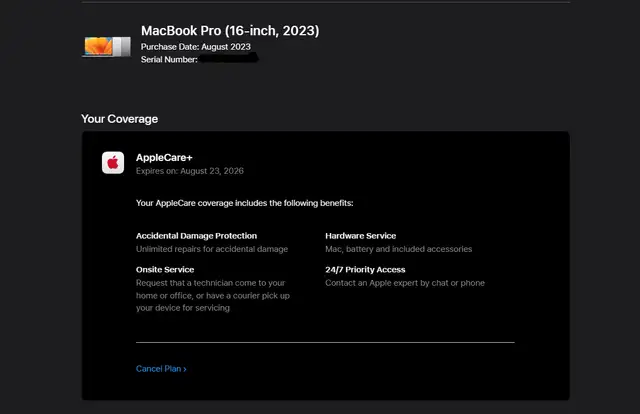This screenshot has height=414, width=640.
Task: Click the Hardware Service heading
Action: pos(360,236)
